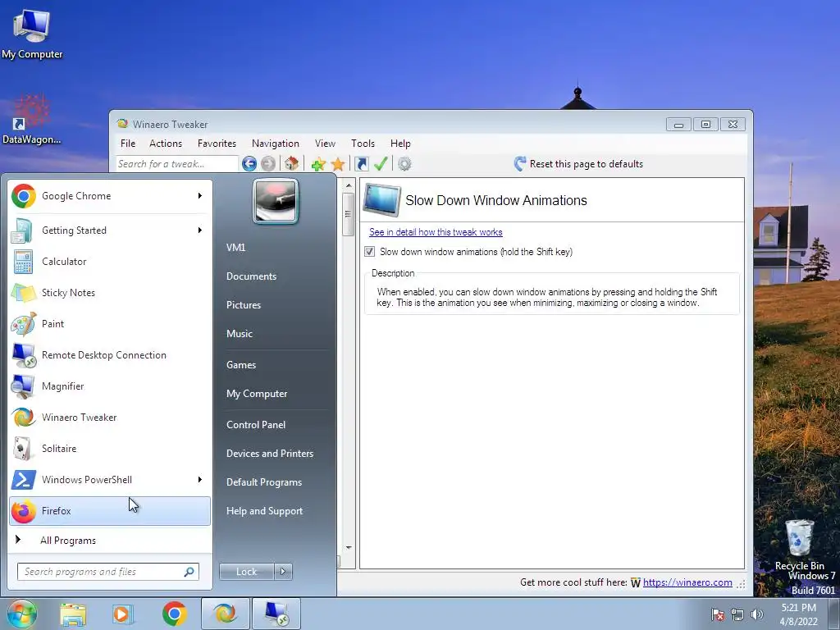Click the tree pane scroll up arrow
The width and height of the screenshot is (840, 630).
click(x=348, y=185)
